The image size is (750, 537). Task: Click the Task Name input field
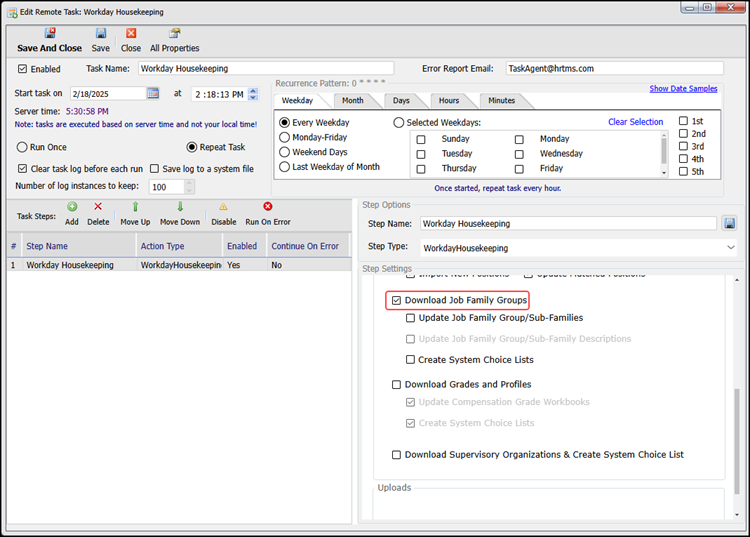(266, 68)
